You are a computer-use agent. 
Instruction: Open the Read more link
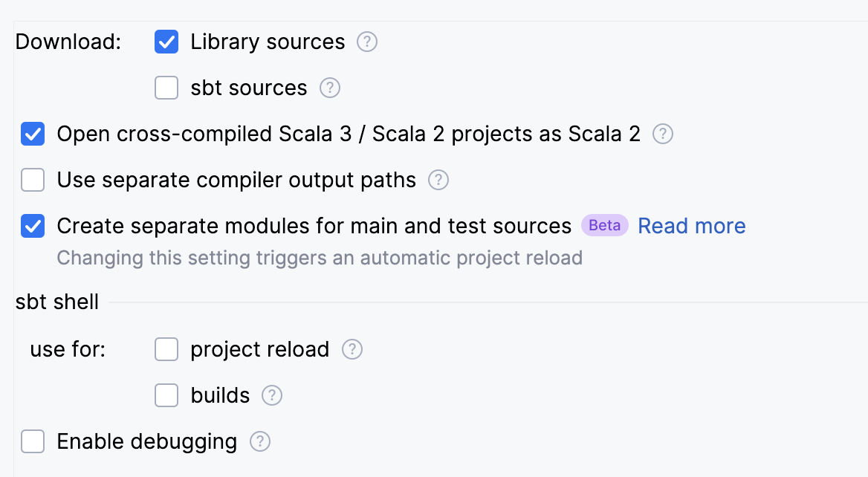tap(691, 226)
